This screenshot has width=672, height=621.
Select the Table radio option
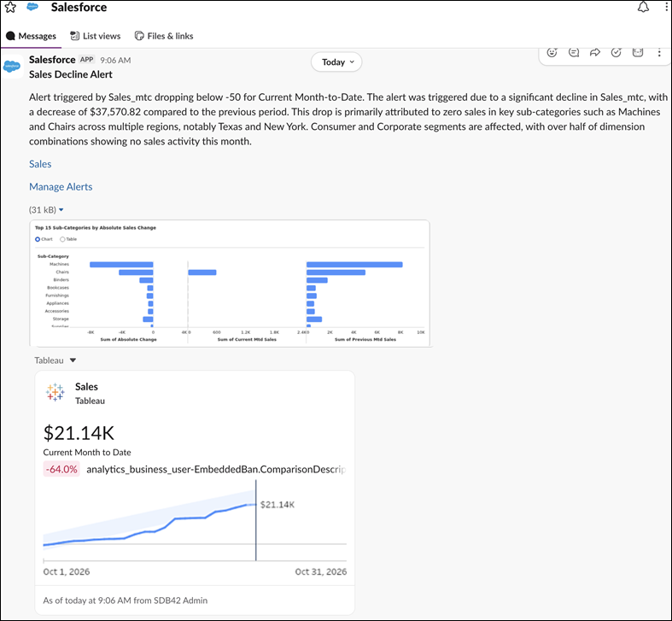62,239
